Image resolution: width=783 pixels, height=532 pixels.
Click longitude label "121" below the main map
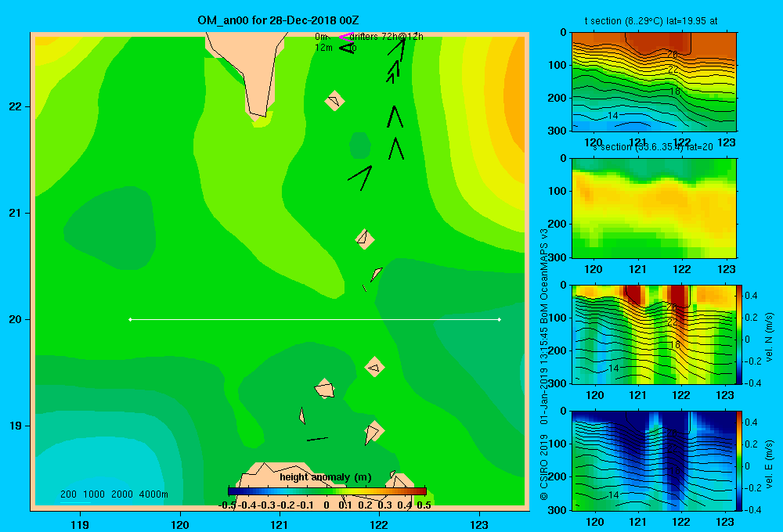point(280,524)
